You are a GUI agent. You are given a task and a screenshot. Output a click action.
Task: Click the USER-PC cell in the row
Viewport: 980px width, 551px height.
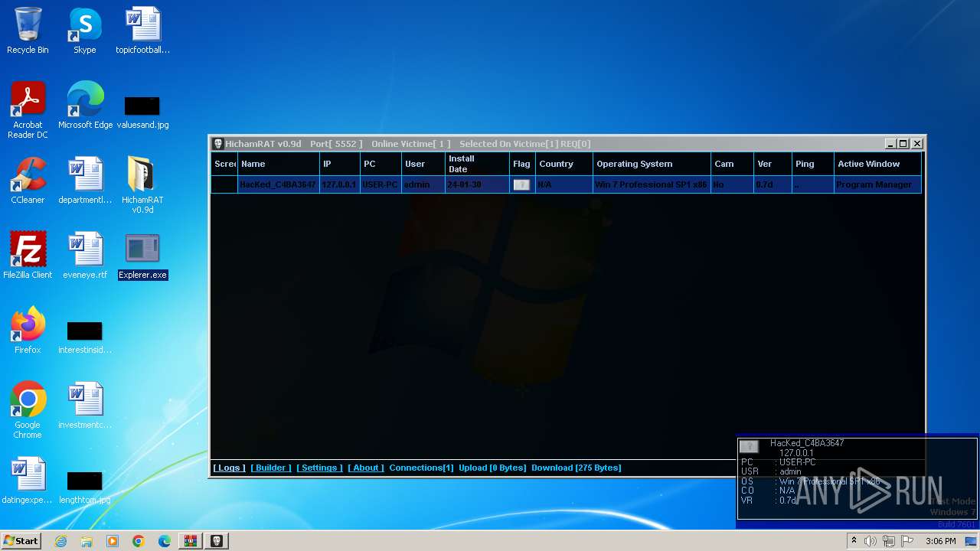pos(381,184)
